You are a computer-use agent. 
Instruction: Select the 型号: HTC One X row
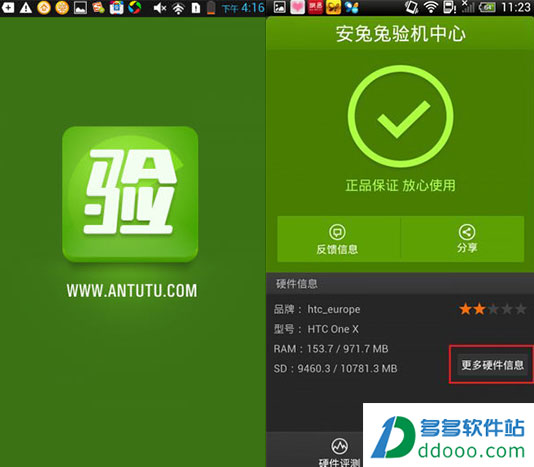click(x=316, y=329)
